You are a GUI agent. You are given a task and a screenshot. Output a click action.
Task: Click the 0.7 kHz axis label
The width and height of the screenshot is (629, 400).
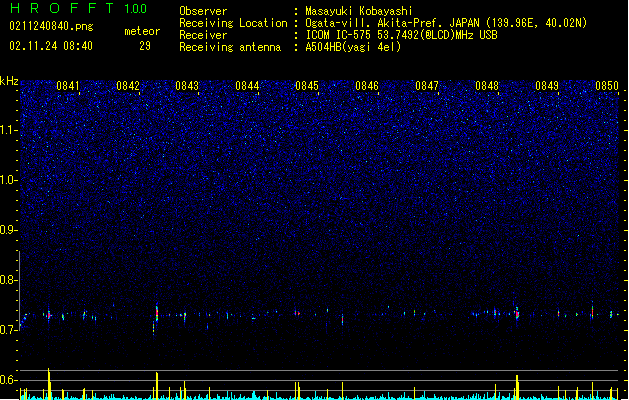click(x=9, y=330)
